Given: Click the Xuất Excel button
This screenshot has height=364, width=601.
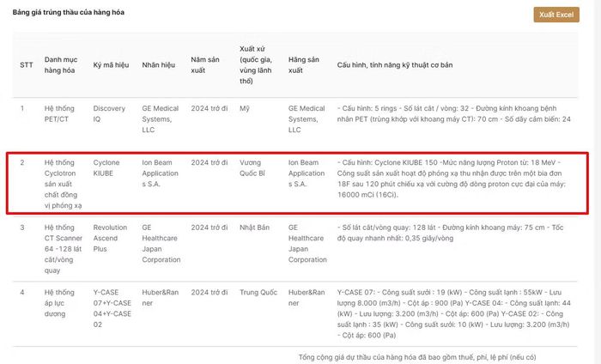Looking at the screenshot, I should (556, 15).
